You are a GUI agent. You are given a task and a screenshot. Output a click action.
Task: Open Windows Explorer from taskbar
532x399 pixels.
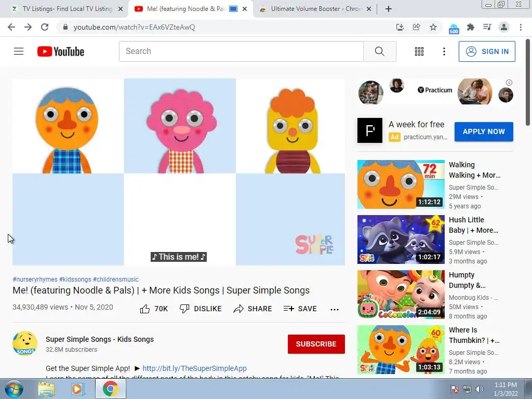(46, 389)
